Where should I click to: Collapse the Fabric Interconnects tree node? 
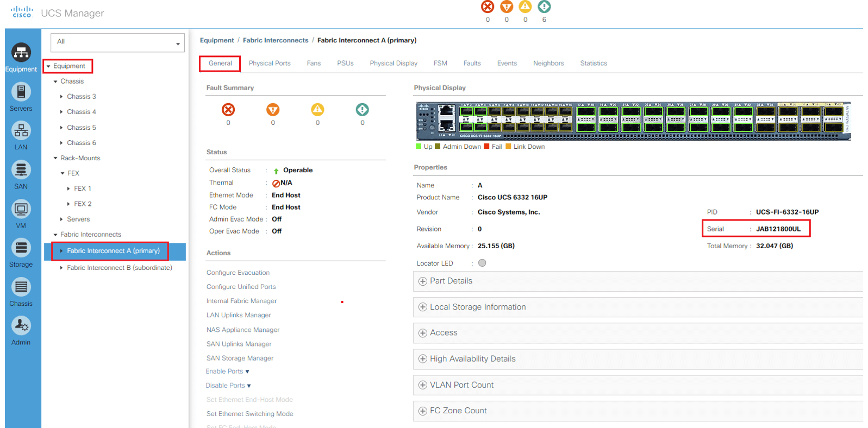click(55, 235)
